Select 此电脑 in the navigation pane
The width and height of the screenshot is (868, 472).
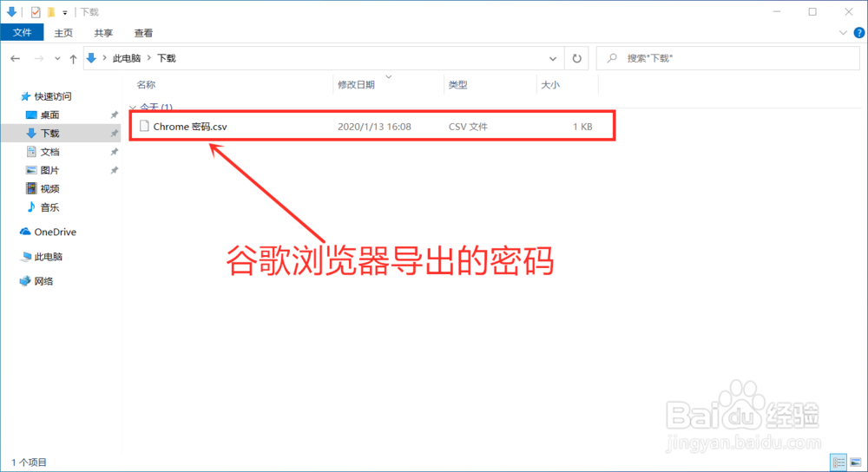[x=48, y=257]
